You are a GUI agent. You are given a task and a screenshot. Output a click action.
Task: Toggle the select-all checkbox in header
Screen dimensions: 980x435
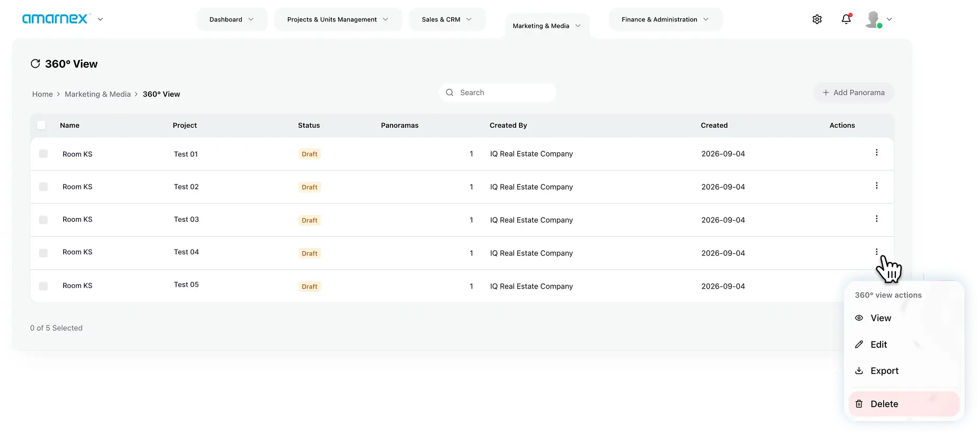(41, 125)
